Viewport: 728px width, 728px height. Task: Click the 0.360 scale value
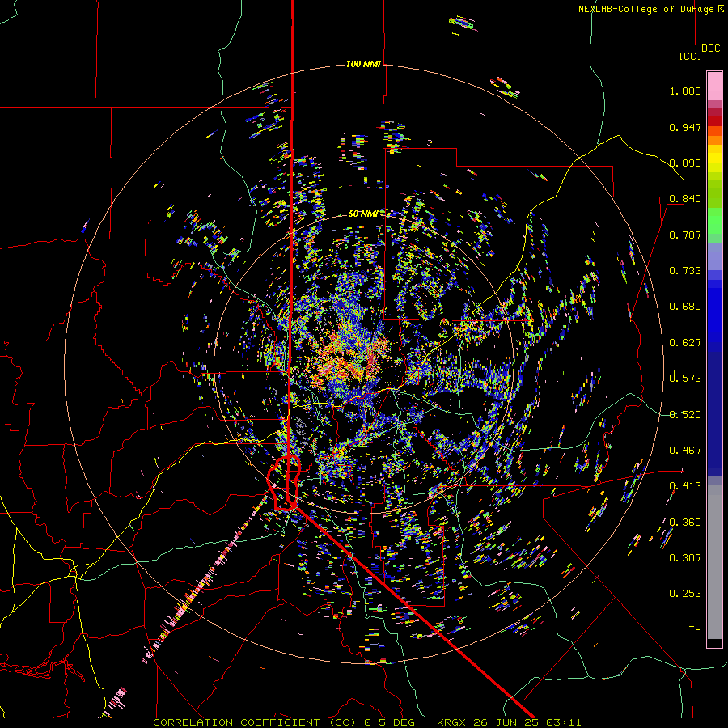click(685, 523)
